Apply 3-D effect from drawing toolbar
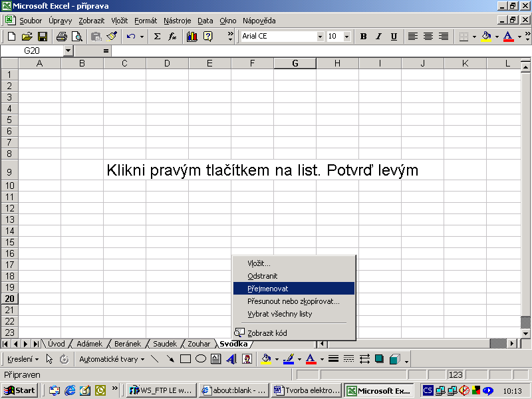532x399 pixels. click(x=395, y=359)
